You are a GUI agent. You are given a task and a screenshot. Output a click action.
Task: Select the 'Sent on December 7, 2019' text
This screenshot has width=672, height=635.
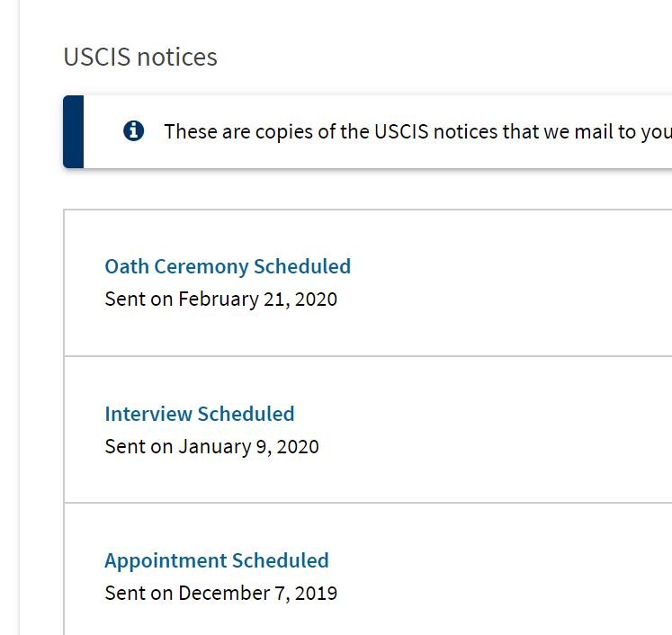[221, 594]
